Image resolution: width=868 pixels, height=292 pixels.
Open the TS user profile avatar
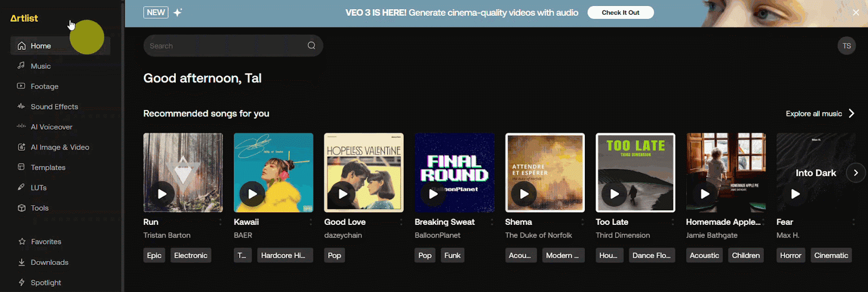click(x=846, y=46)
